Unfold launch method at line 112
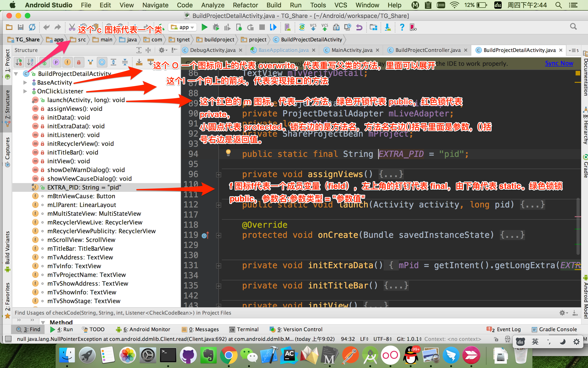588x368 pixels. point(219,205)
